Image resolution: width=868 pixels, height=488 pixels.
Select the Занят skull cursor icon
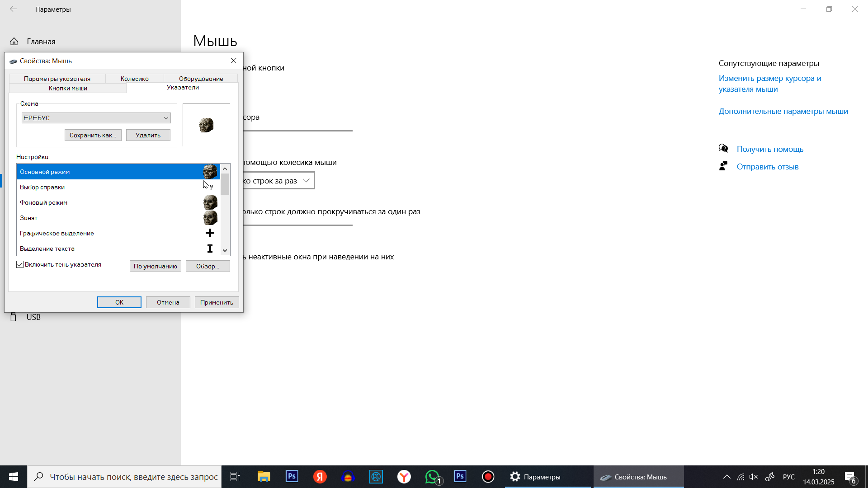210,218
